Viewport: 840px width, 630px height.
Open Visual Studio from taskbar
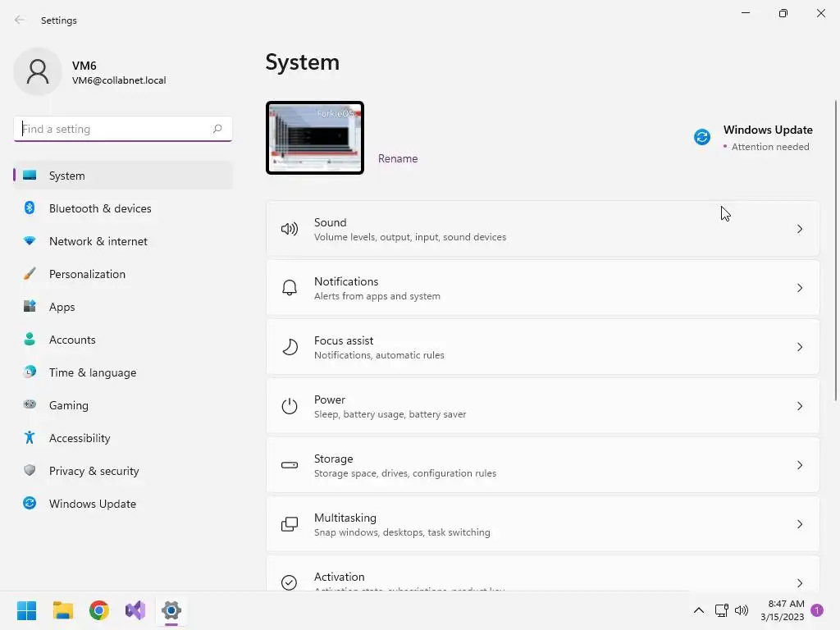pyautogui.click(x=135, y=610)
